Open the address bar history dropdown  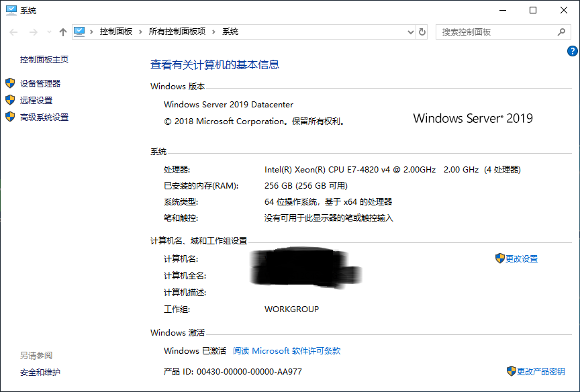(x=410, y=32)
